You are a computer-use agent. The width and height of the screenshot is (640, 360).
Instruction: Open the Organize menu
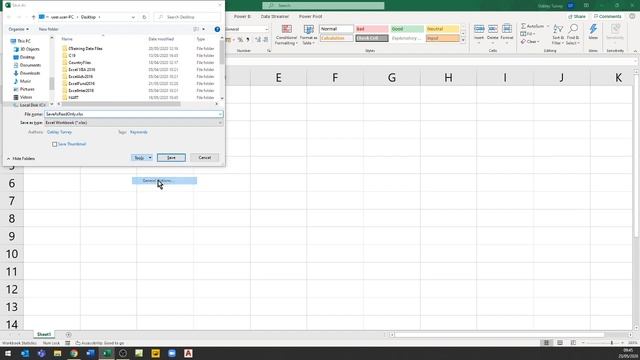(18, 29)
